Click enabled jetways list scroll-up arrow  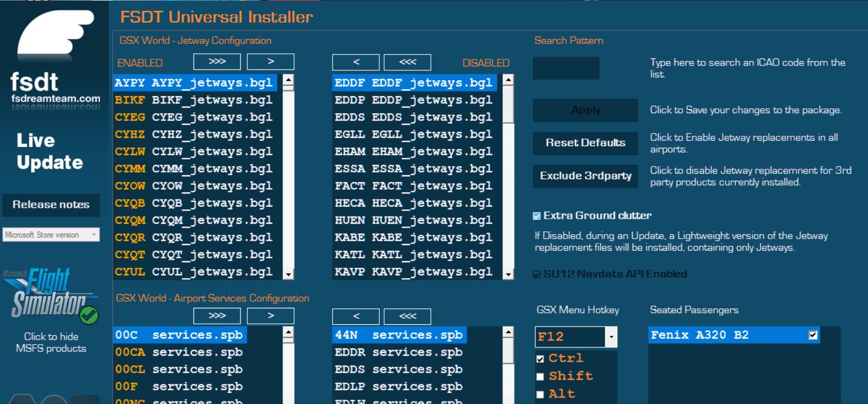pos(288,80)
